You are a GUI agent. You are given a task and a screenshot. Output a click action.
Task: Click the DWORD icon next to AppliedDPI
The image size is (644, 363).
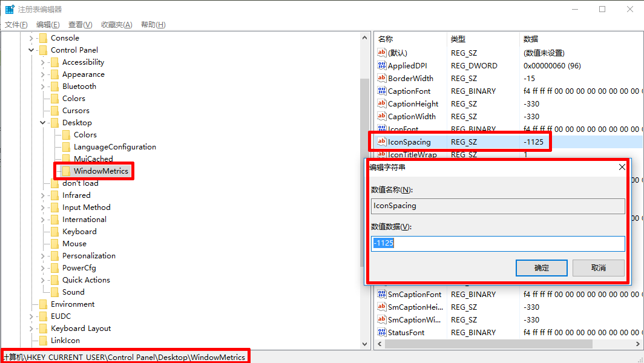[382, 65]
